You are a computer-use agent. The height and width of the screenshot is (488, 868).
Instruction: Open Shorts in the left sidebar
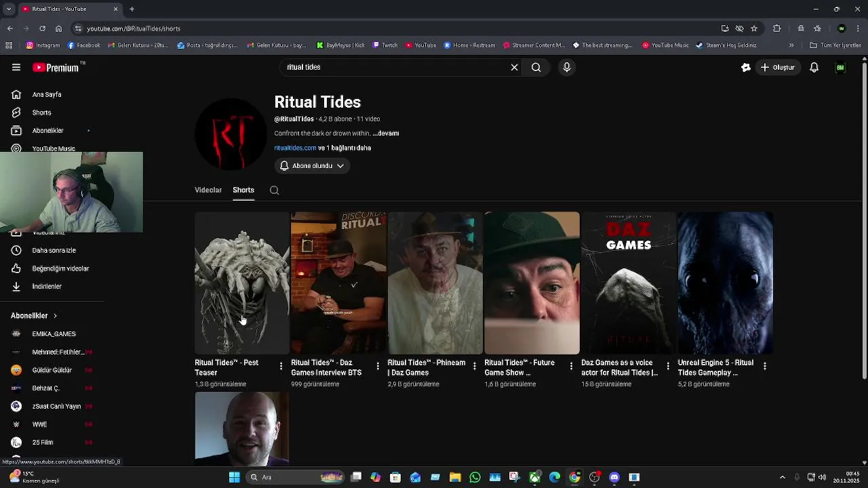coord(41,113)
